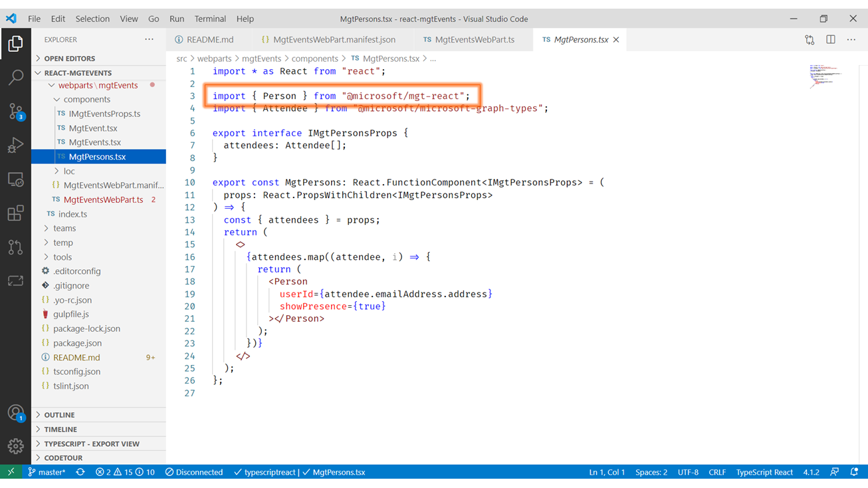Click the master branch indicator
868x488 pixels.
pos(47,472)
